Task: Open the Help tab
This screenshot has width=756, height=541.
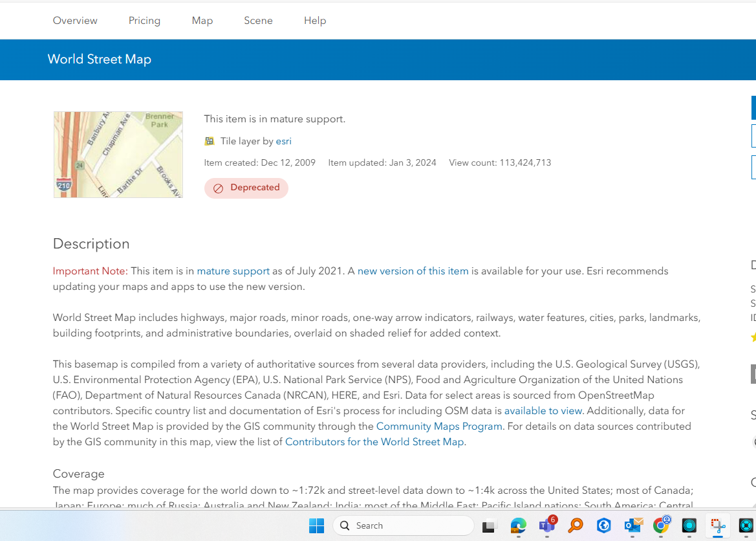Action: 315,21
